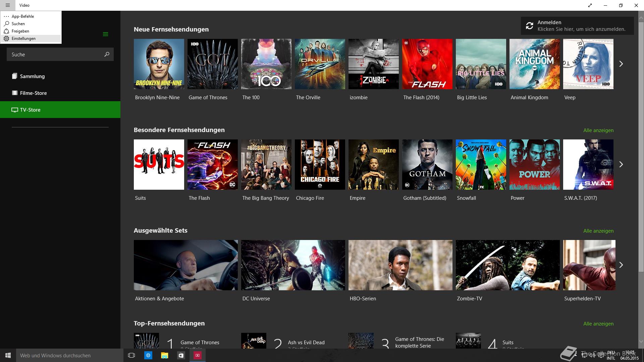Open Suits poster in Besondere Fernsehsendungen
This screenshot has width=644, height=362.
point(159,165)
